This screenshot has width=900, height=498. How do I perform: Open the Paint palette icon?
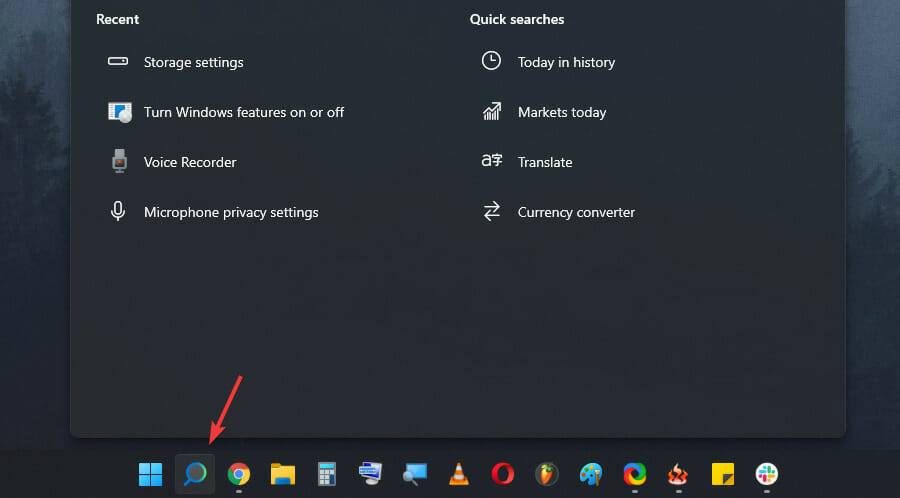pos(591,474)
